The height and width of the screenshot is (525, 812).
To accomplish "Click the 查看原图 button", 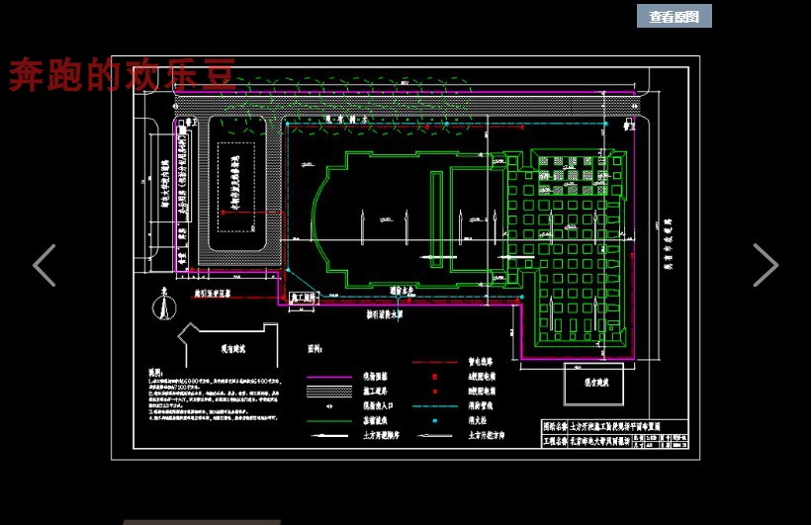I will point(674,16).
